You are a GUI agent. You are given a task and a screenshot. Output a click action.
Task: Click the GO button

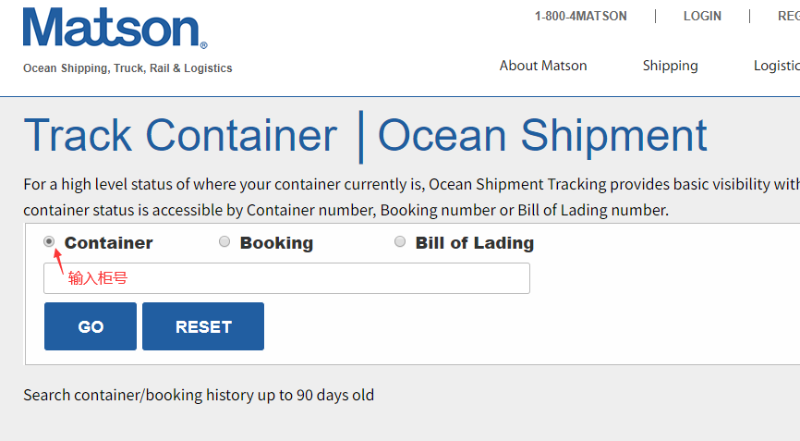point(90,326)
